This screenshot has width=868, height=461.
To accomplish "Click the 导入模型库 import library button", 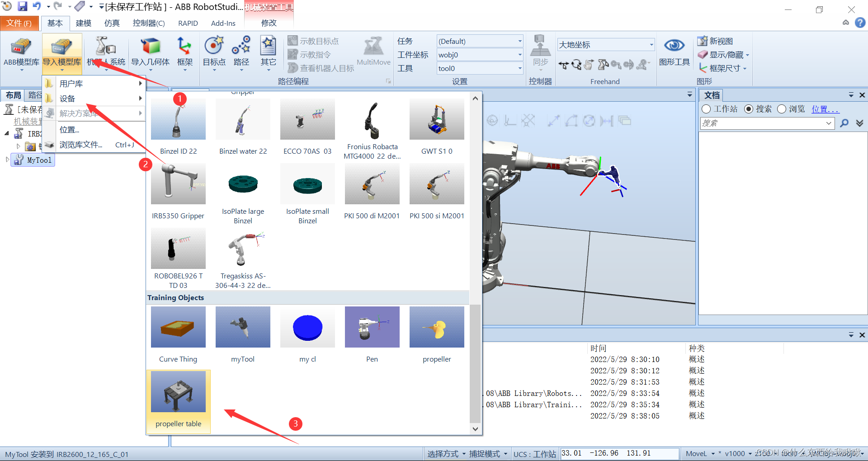I will (x=62, y=53).
